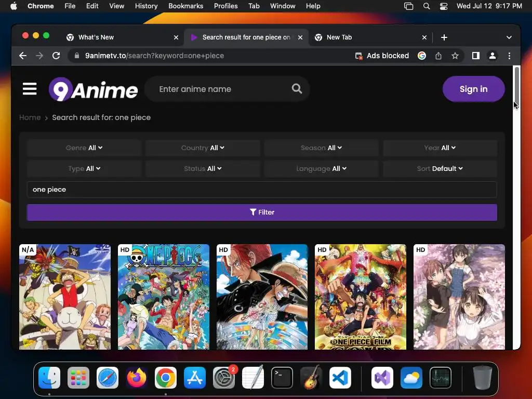
Task: Open the tab search chevron in Chrome
Action: coord(509,37)
